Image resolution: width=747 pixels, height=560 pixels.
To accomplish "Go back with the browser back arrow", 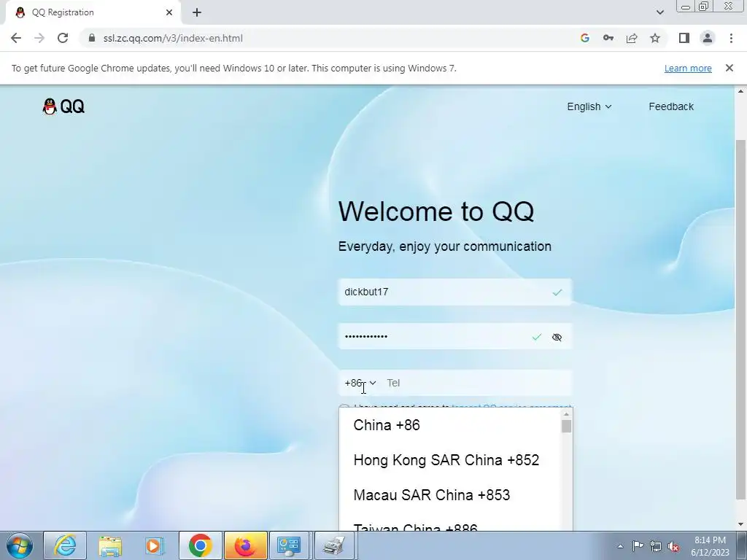I will tap(16, 38).
